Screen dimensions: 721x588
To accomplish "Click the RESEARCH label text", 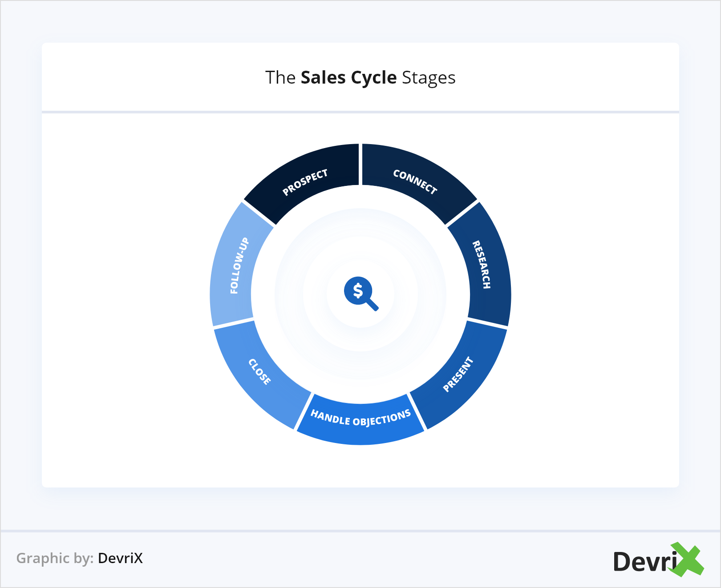I will tap(481, 265).
